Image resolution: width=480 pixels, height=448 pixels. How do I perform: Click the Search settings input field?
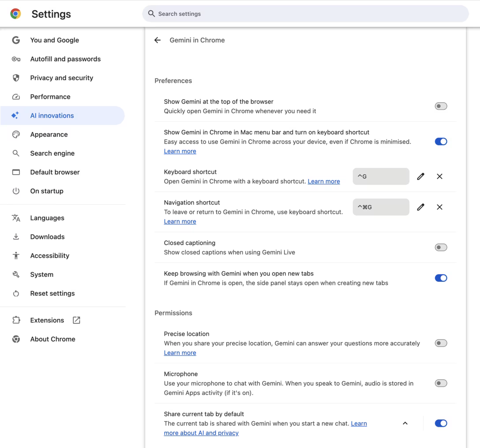305,14
